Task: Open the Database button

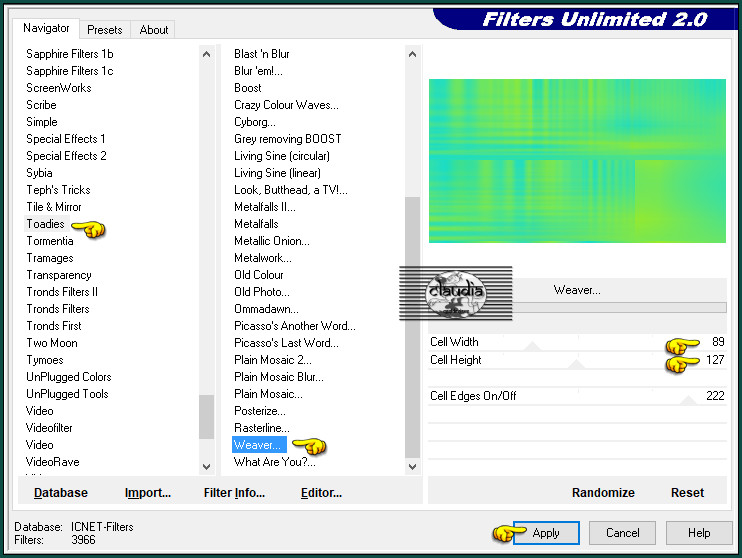Action: click(61, 493)
